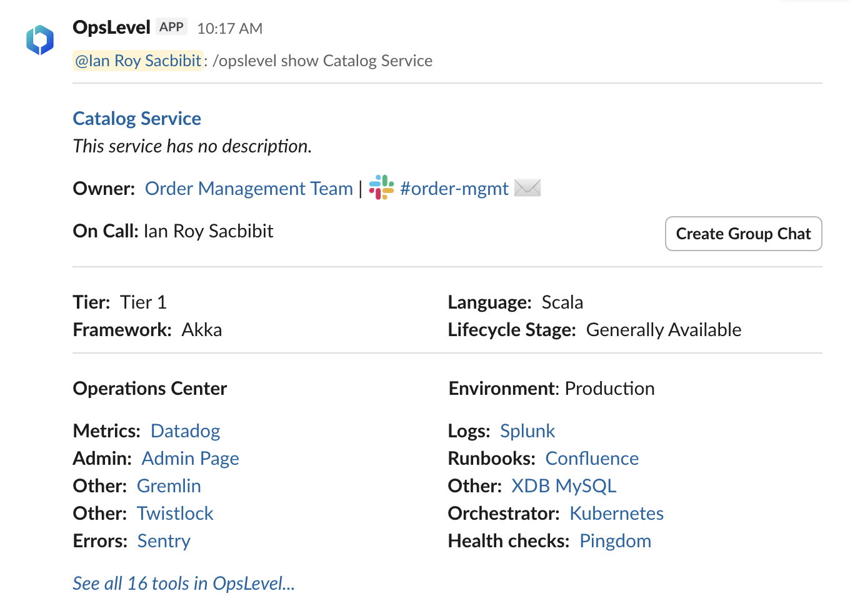Screen dimensions: 850x616
Task: Click the Akka framework value
Action: pyautogui.click(x=201, y=330)
